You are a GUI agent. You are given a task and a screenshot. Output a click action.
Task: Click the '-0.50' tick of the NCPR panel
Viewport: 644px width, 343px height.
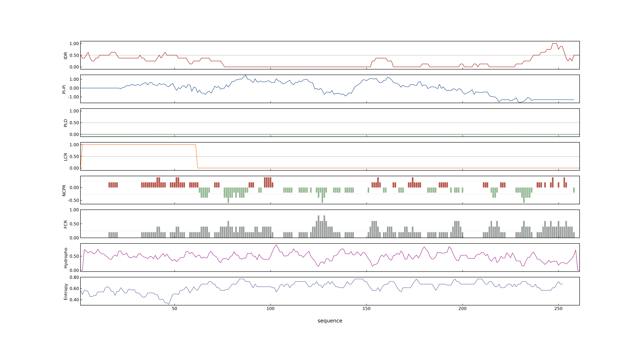(x=73, y=200)
